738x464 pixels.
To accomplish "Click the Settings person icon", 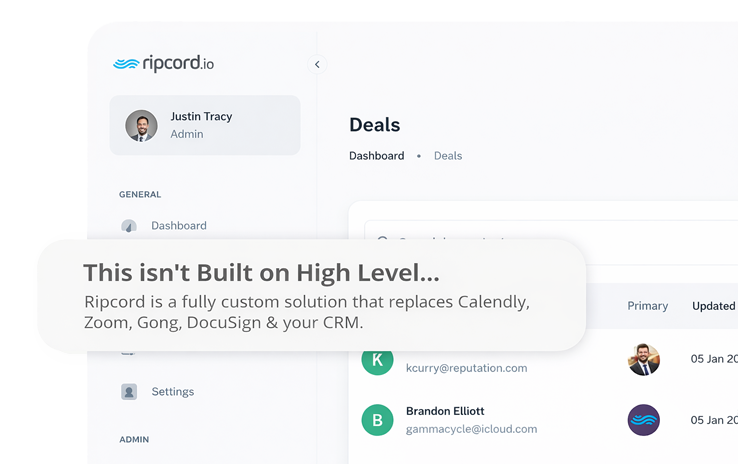I will (x=129, y=392).
